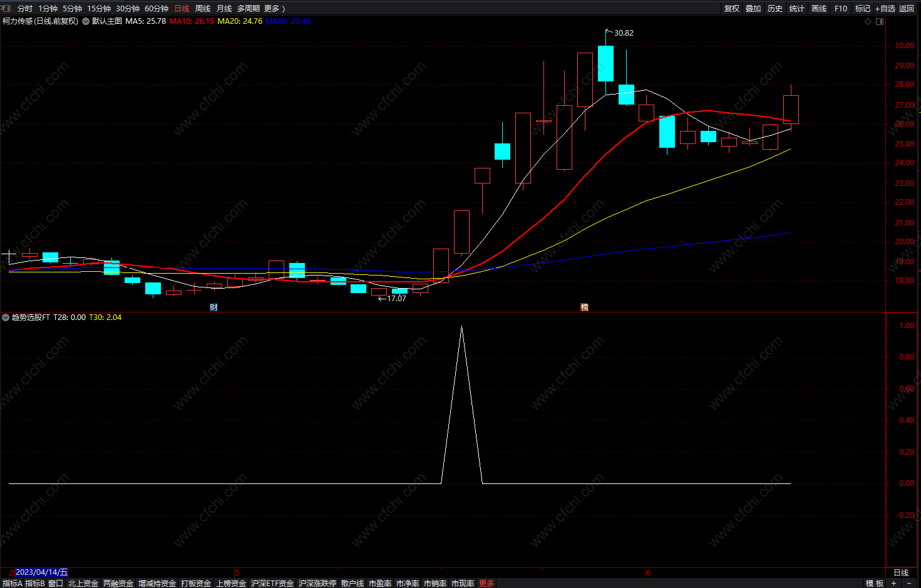The image size is (921, 588).
Task: Click the 复权 adjustment button
Action: pos(732,8)
